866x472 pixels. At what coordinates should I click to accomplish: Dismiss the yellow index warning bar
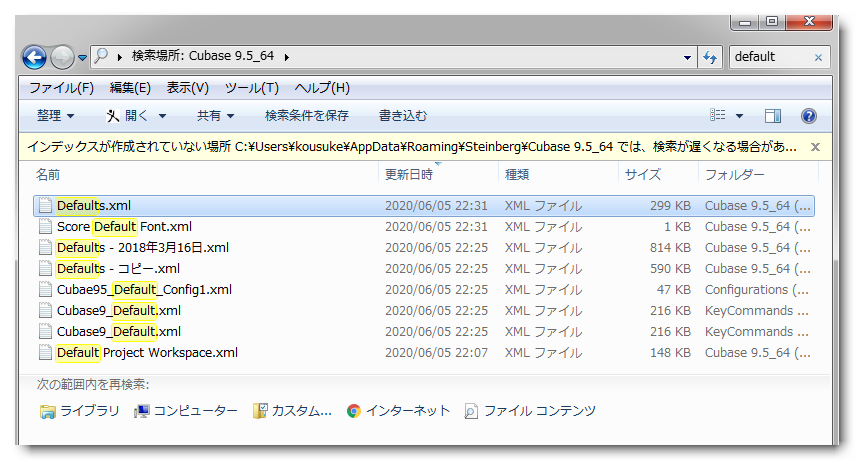point(815,147)
